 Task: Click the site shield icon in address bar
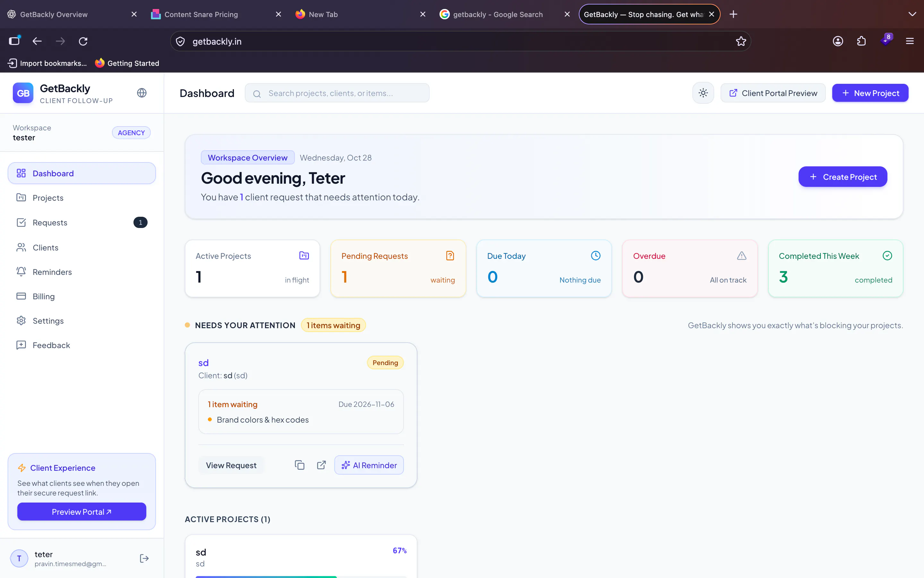tap(180, 41)
